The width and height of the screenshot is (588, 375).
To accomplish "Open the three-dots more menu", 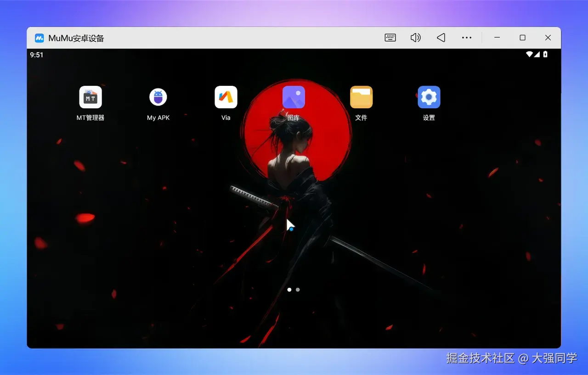I will [467, 38].
